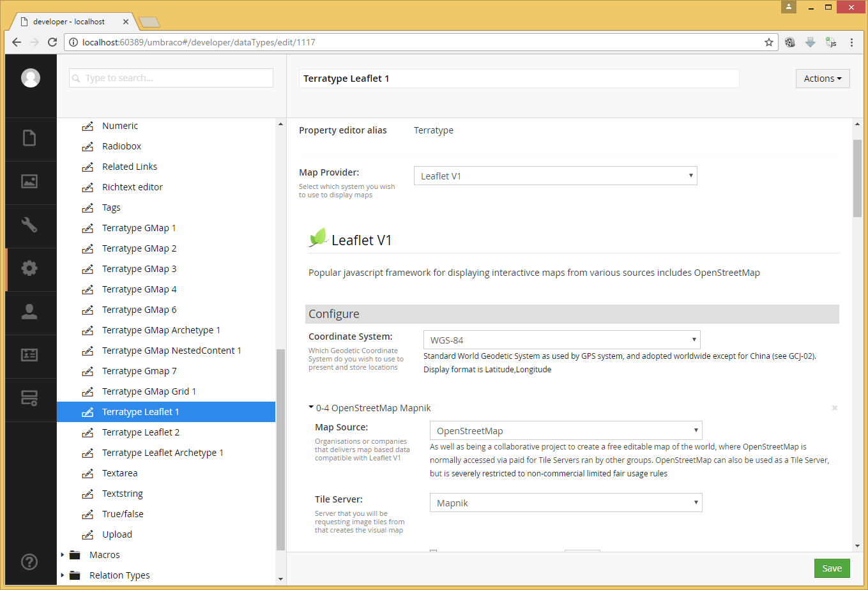Open the Tile Server dropdown
Screen dimensions: 868x590
[x=566, y=503]
